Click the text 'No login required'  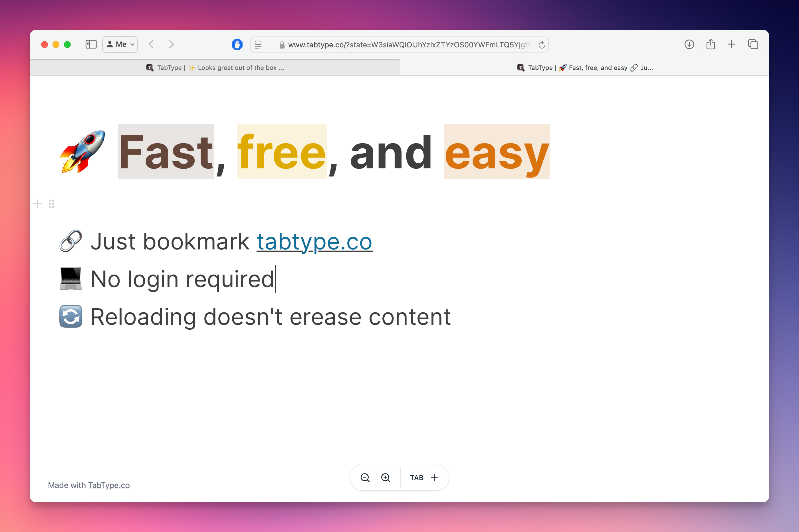(x=182, y=279)
